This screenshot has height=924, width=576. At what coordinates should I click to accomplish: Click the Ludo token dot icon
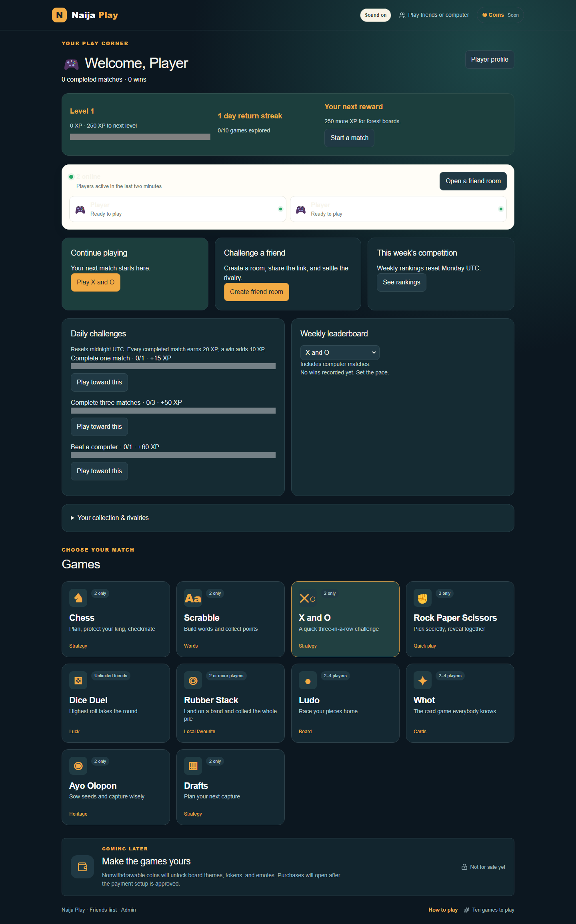tap(308, 680)
